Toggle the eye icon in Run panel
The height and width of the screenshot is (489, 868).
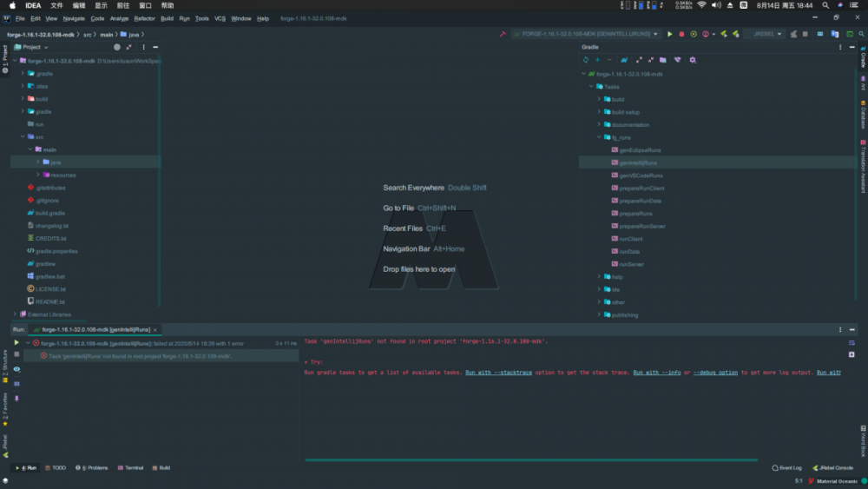[x=16, y=368]
